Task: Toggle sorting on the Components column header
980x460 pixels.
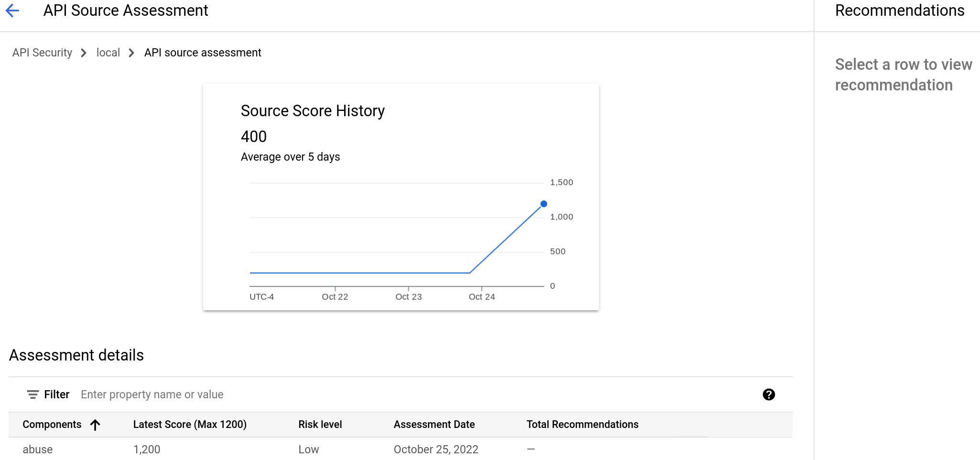Action: (53, 424)
